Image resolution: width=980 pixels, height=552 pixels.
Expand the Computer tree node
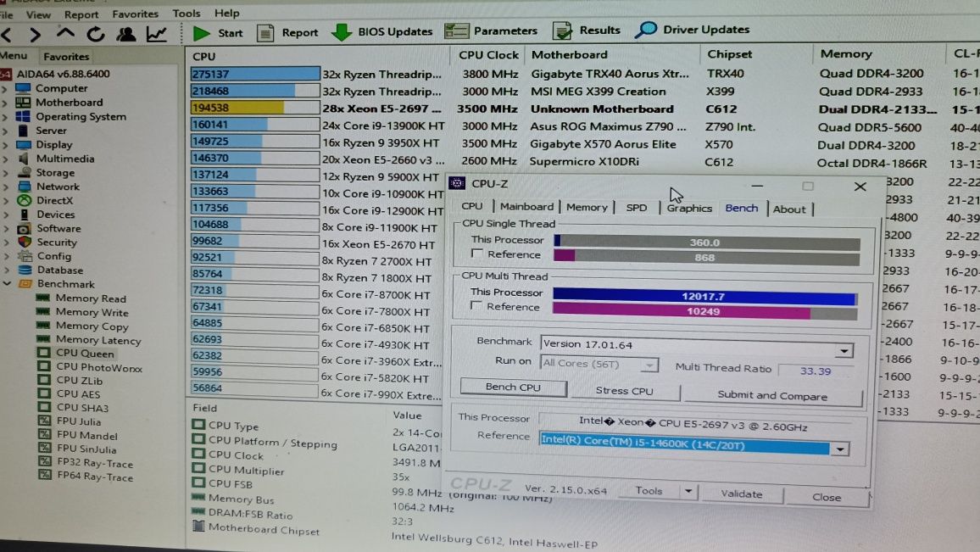click(6, 89)
